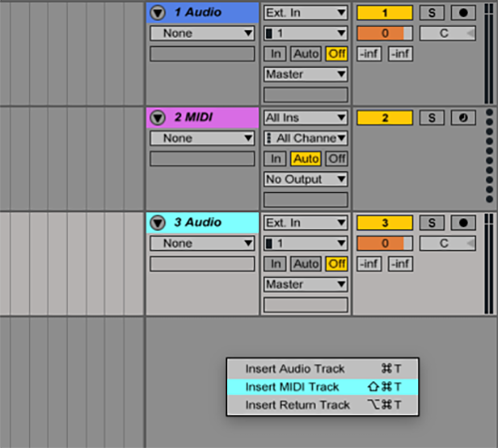Screen dimensions: 498x448
Task: Click 2 MIDI output channel field below No Output
Action: [x=306, y=199]
